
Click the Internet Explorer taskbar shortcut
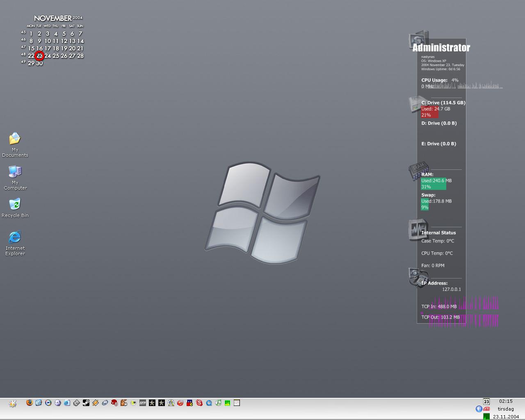coord(67,403)
